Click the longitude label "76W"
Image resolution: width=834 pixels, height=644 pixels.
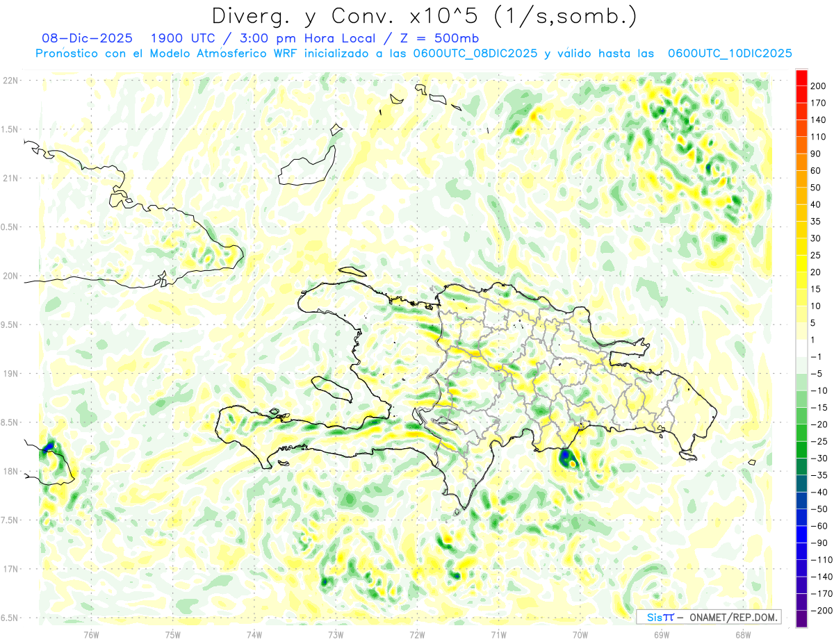coord(91,634)
